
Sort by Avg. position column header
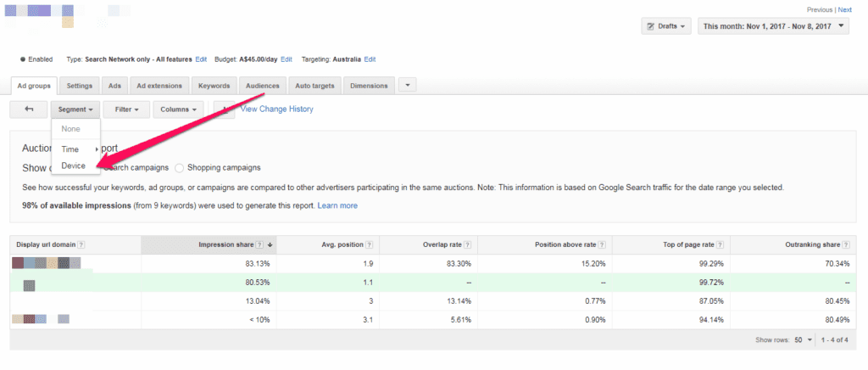pos(328,244)
